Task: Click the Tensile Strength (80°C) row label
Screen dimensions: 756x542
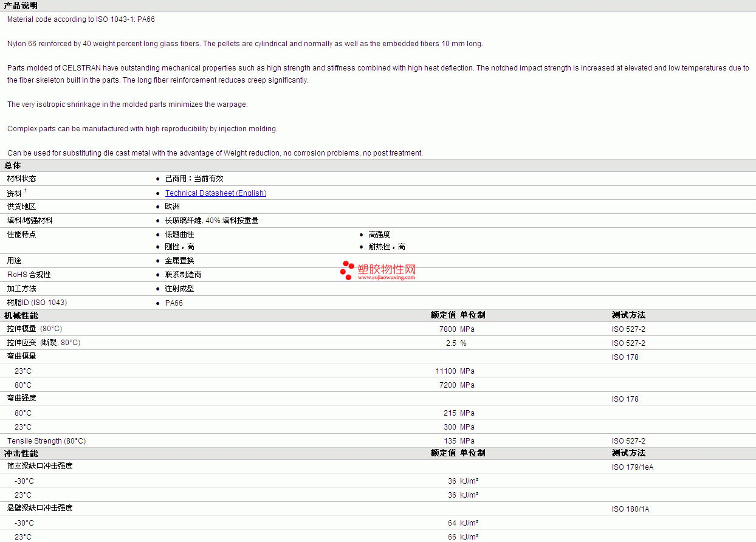Action: click(x=47, y=441)
